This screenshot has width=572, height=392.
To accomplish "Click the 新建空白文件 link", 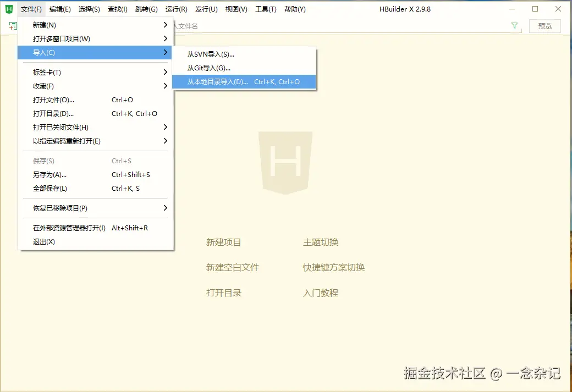I will tap(232, 267).
